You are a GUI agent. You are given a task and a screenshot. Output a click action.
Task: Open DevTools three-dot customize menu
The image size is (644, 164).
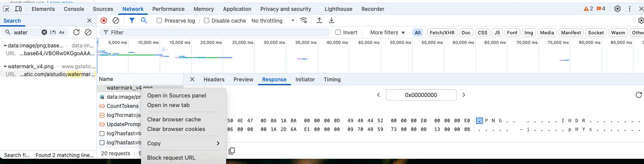pos(630,9)
